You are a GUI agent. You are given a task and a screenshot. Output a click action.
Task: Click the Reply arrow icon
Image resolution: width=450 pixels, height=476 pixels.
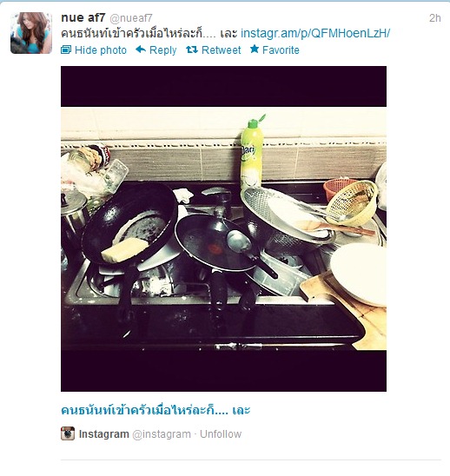pyautogui.click(x=141, y=50)
